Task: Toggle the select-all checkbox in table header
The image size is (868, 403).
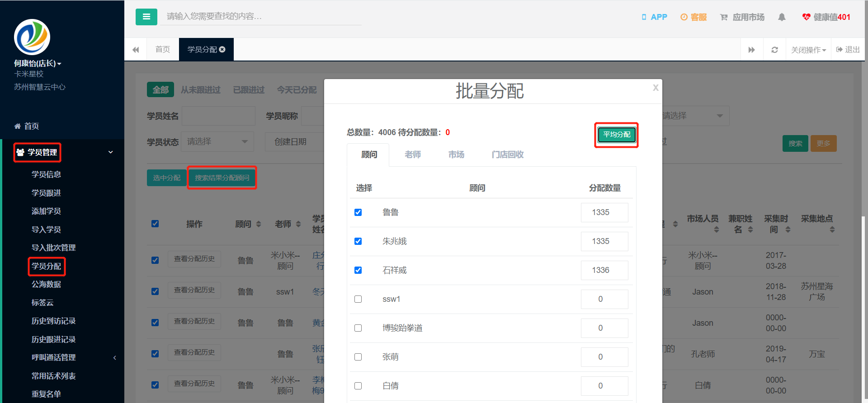Action: (155, 224)
